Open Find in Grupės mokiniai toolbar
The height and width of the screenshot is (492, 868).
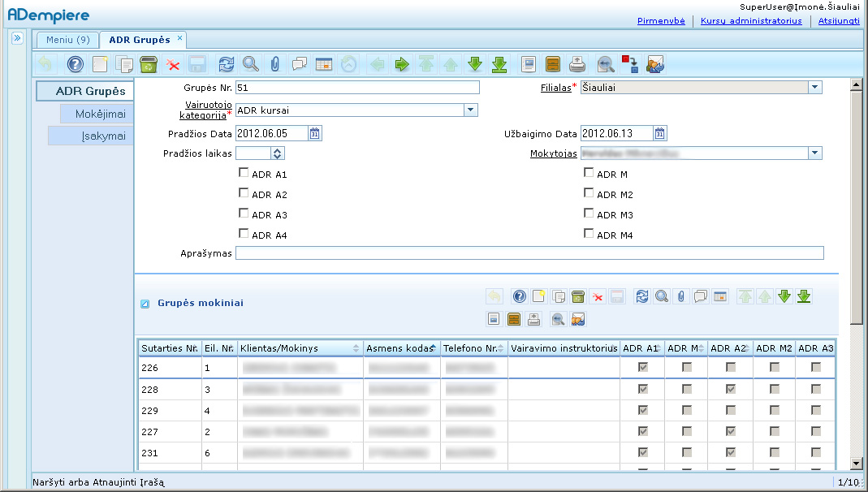pos(662,296)
